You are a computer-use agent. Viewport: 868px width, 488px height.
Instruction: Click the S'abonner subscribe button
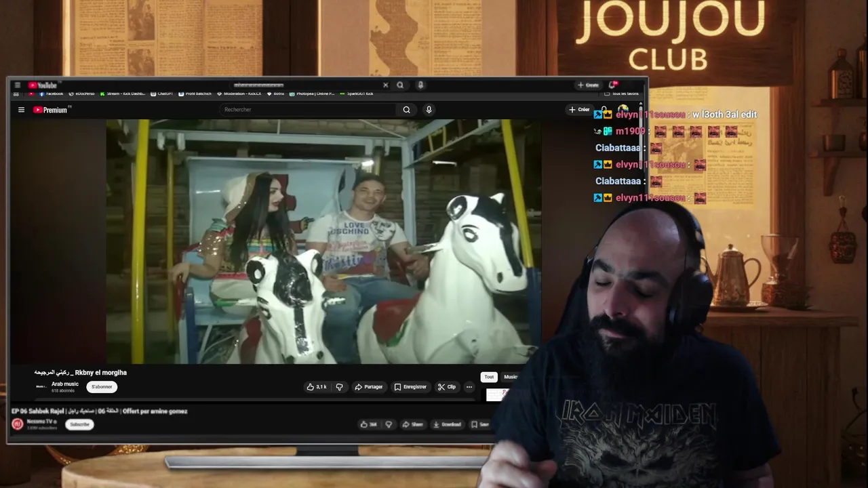point(102,387)
